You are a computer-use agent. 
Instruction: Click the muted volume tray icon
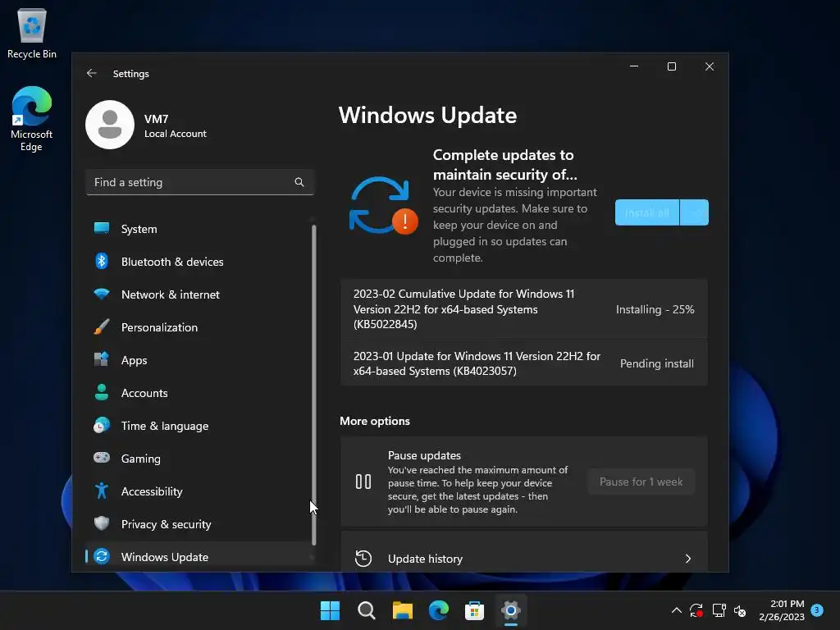point(740,610)
